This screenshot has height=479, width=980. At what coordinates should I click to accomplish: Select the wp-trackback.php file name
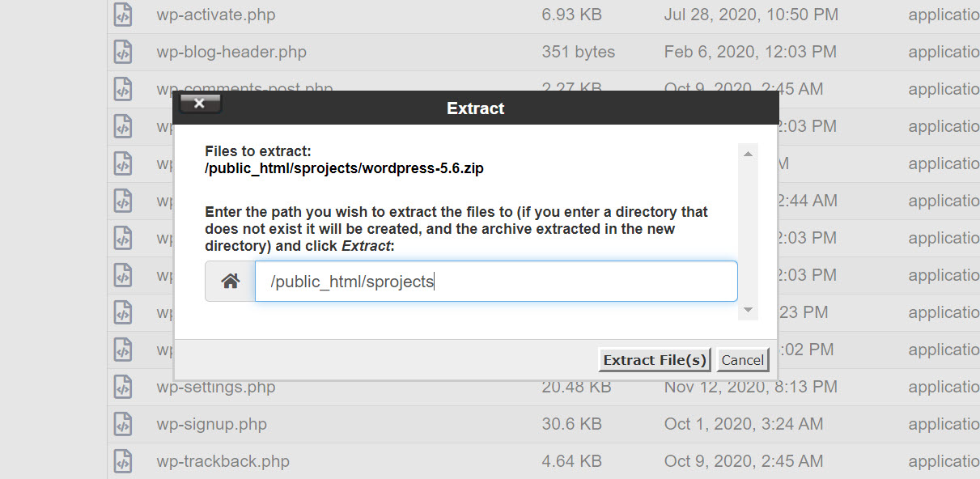tap(223, 461)
